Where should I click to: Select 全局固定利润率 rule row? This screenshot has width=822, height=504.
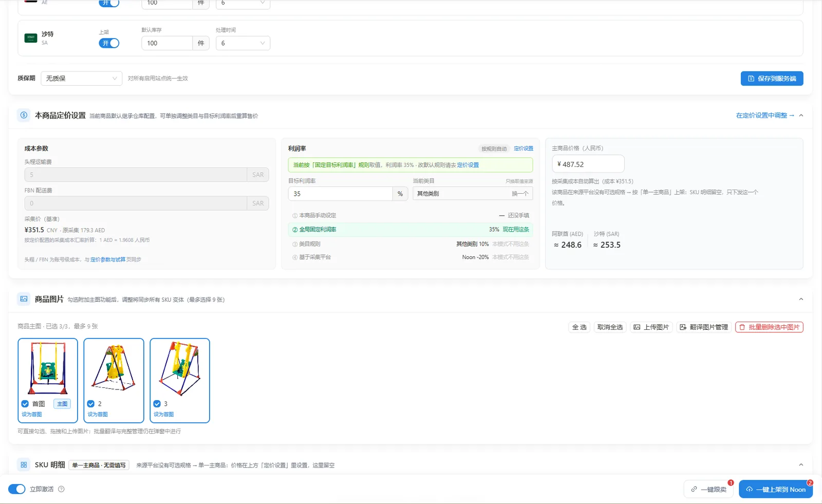(410, 230)
